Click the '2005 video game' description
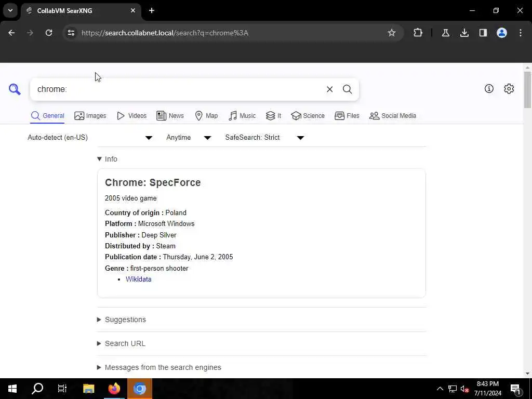 pos(130,198)
